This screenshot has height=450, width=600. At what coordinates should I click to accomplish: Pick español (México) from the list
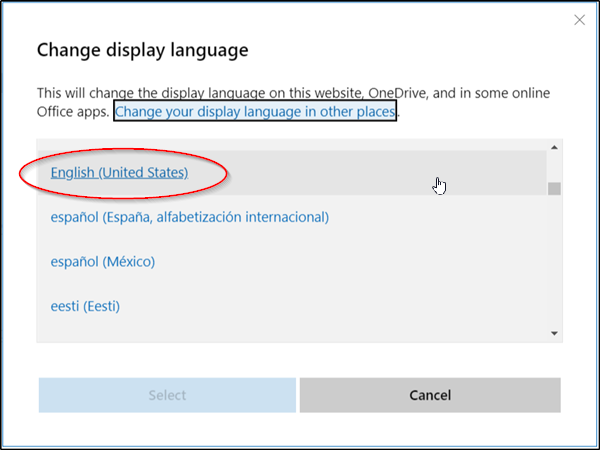103,261
